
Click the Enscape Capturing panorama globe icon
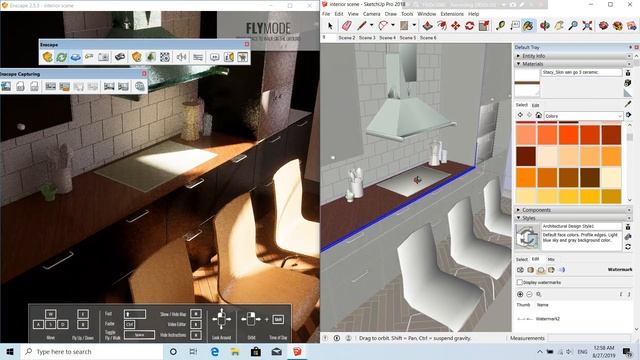140,86
